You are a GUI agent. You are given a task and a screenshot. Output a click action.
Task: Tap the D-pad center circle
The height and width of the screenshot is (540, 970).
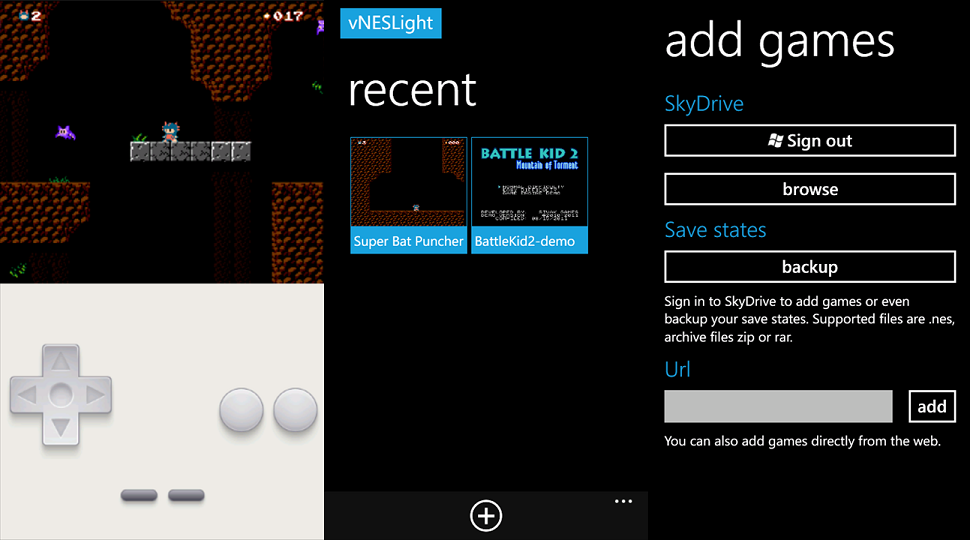click(x=61, y=395)
